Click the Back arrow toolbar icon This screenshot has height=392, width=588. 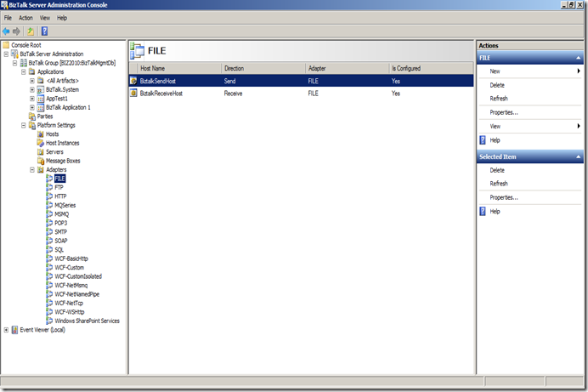click(x=6, y=31)
